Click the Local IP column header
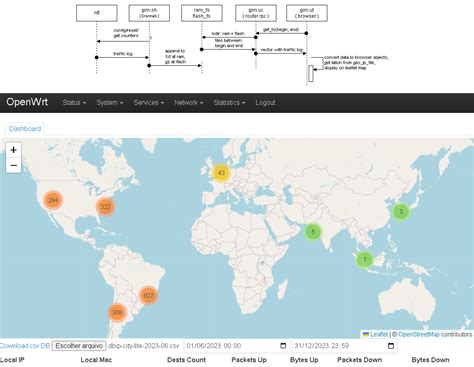The height and width of the screenshot is (367, 474). click(x=12, y=360)
